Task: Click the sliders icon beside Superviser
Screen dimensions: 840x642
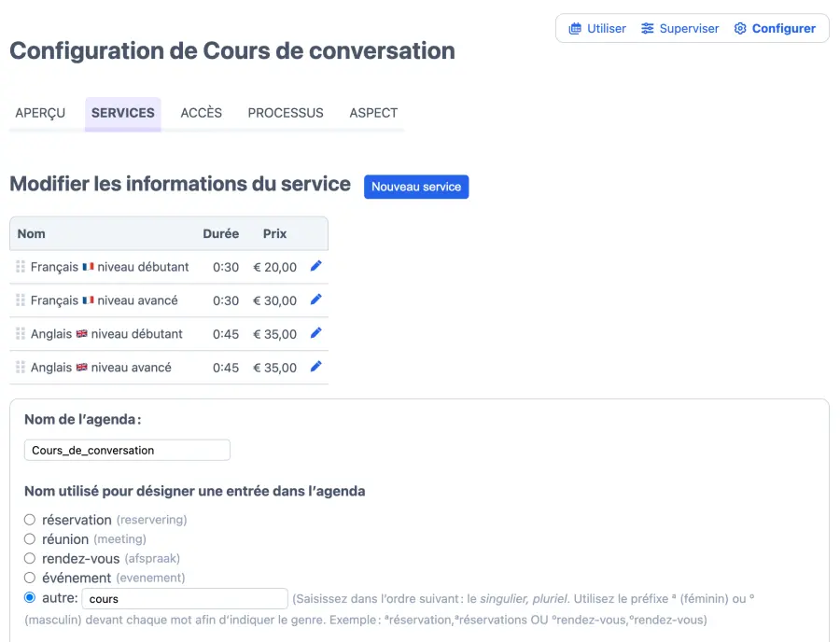Action: point(648,29)
